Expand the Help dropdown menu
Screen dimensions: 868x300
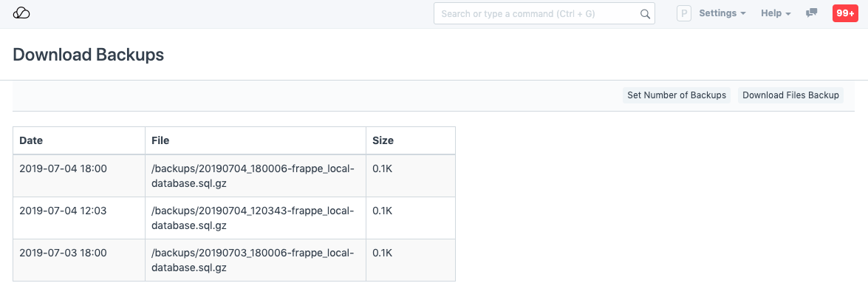(776, 13)
